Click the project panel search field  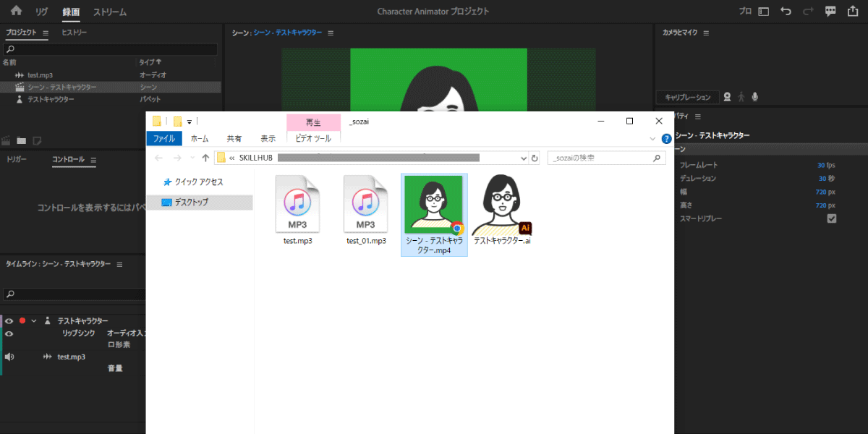click(110, 49)
